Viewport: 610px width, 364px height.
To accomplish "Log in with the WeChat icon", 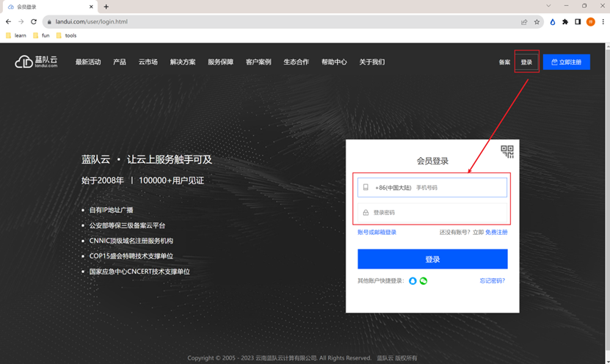I will [424, 281].
